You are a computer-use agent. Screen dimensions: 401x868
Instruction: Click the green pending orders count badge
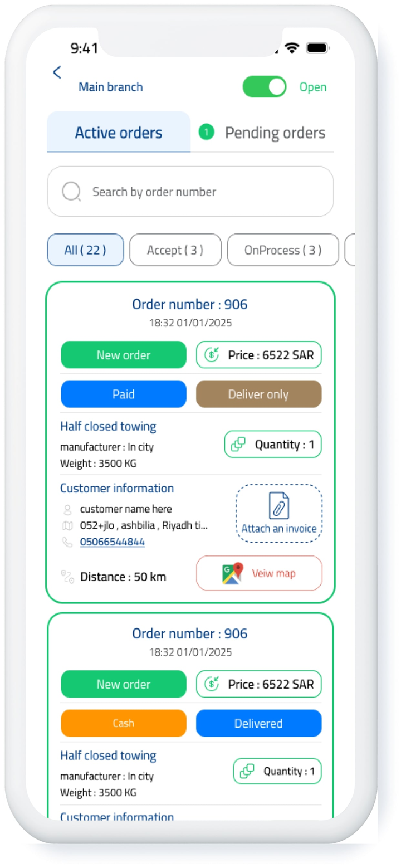206,133
